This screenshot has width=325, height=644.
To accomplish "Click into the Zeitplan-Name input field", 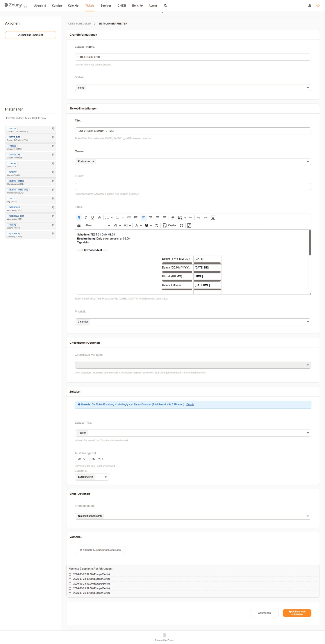I will [x=193, y=57].
